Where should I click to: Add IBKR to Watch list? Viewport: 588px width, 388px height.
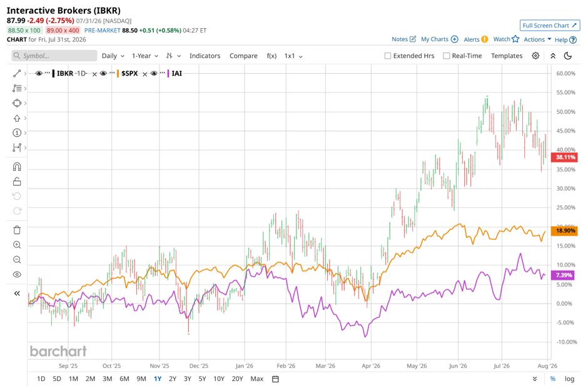[x=506, y=39]
